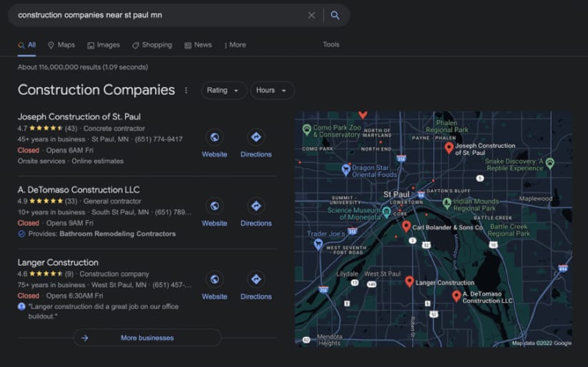
Task: Click the Indian Mounds Regional Park marker
Action: [x=447, y=203]
